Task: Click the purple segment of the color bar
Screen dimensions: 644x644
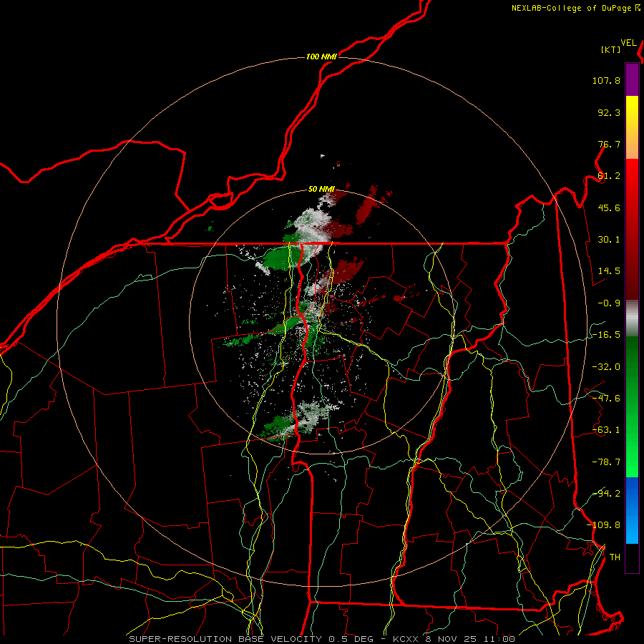Action: 632,79
